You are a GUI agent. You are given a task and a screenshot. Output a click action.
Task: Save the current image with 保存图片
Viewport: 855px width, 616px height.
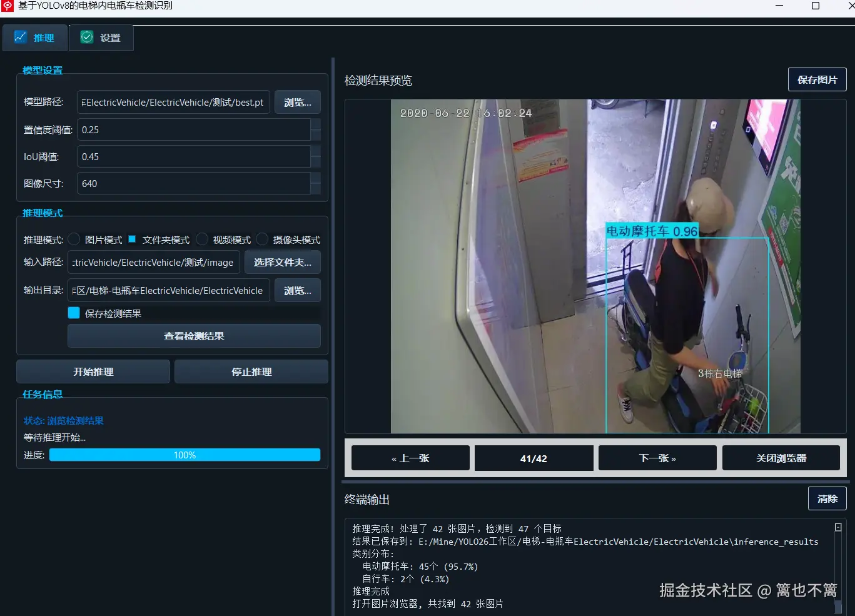817,79
